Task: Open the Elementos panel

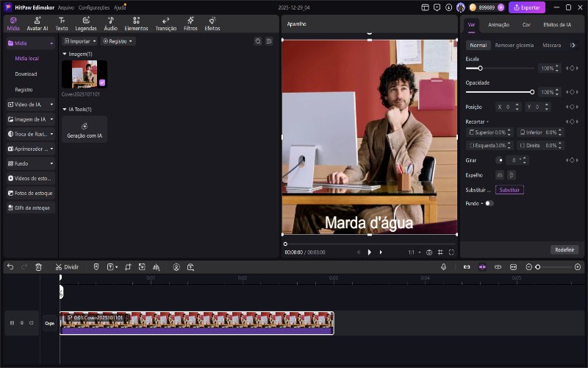Action: (x=136, y=24)
